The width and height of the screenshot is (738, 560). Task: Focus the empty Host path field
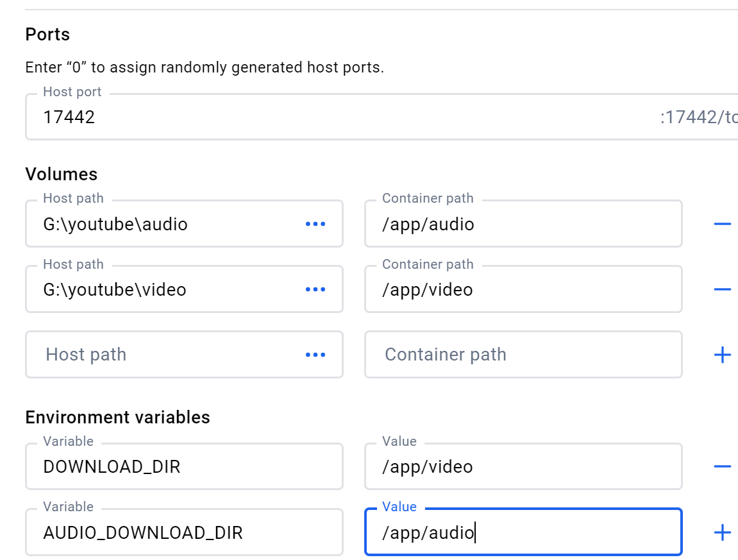pyautogui.click(x=160, y=355)
